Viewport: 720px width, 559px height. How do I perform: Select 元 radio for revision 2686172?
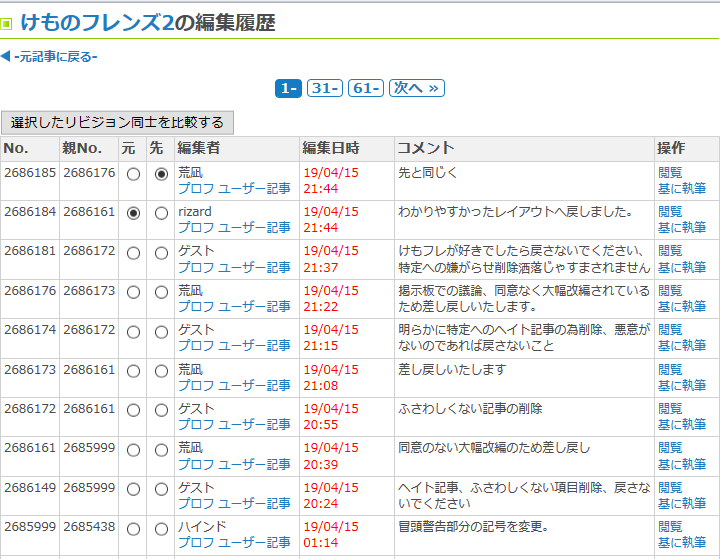point(134,411)
